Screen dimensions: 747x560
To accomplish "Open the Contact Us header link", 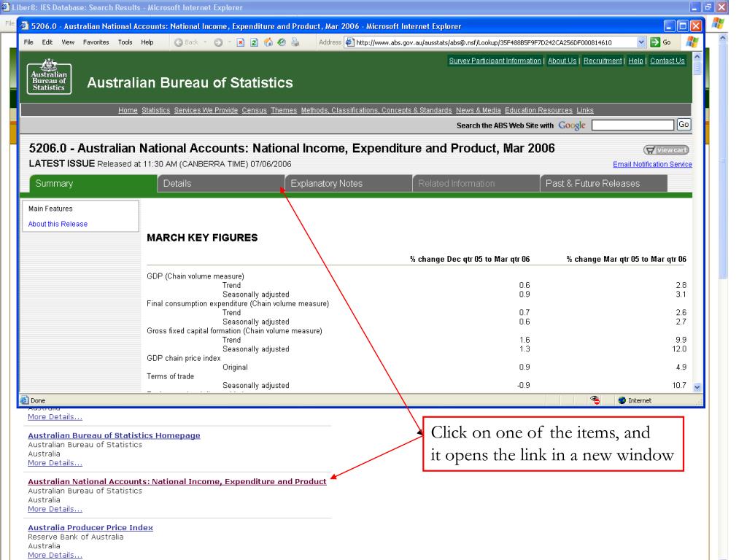I will pos(667,61).
